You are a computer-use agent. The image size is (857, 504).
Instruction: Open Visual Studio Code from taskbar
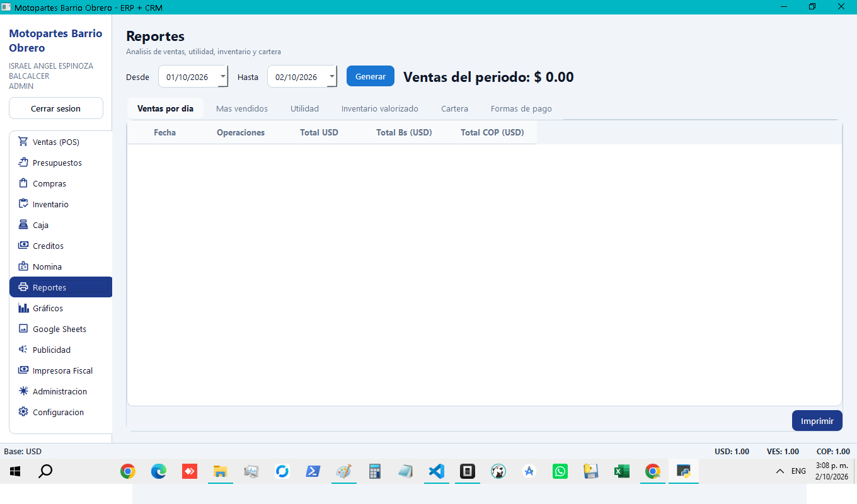point(437,471)
